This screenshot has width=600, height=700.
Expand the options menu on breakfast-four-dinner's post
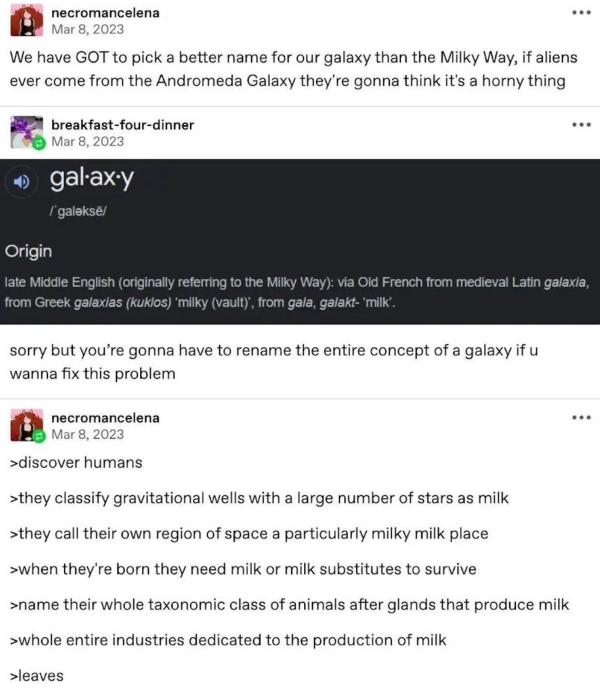coord(581,125)
